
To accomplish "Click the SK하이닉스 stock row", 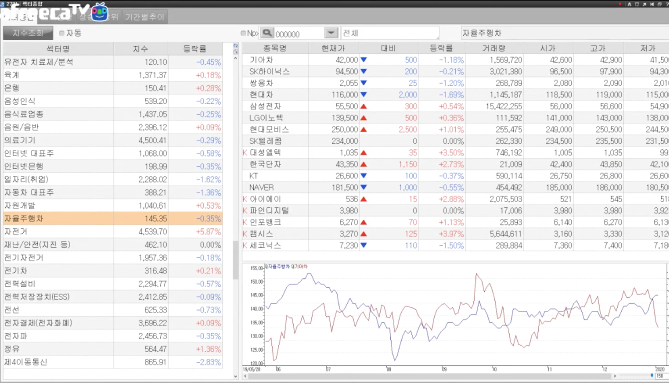I will point(455,72).
